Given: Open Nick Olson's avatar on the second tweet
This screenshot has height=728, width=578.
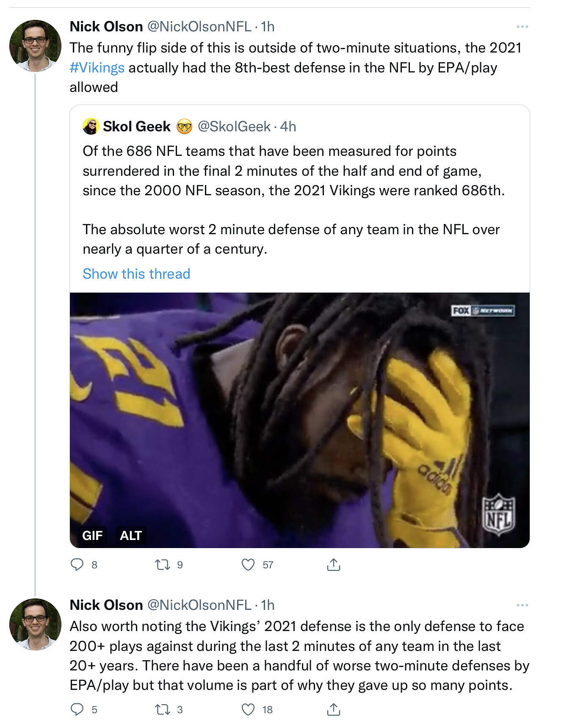Looking at the screenshot, I should pos(35,624).
